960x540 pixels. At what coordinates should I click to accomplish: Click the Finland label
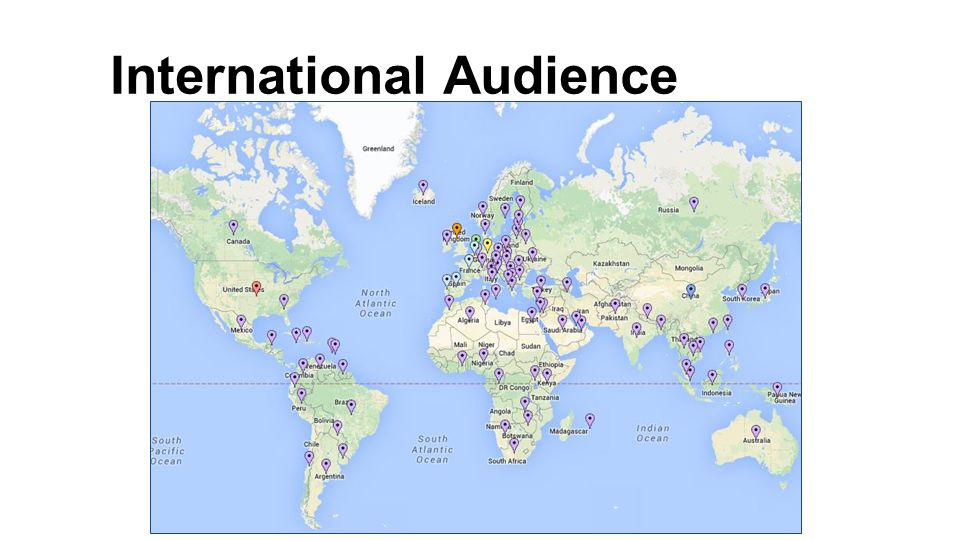[x=522, y=182]
